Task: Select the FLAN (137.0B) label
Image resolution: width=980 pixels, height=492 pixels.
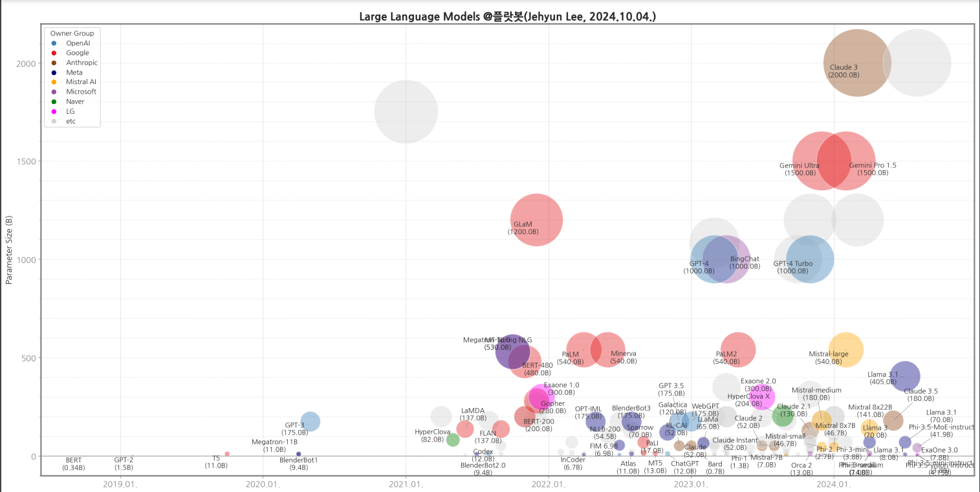Action: 488,437
